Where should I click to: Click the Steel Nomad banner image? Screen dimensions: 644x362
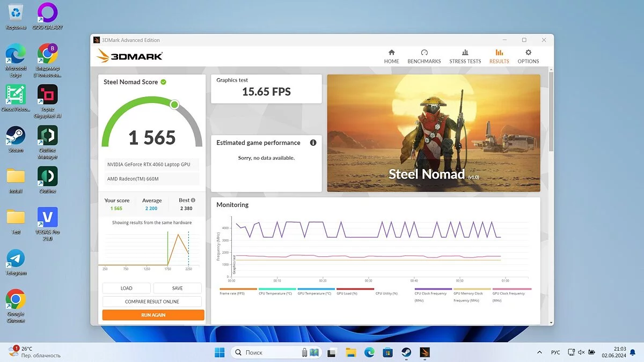click(434, 133)
